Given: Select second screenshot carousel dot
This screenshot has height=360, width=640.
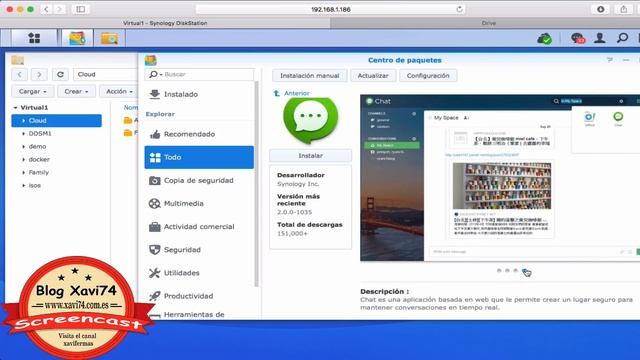Looking at the screenshot, I should pos(507,271).
